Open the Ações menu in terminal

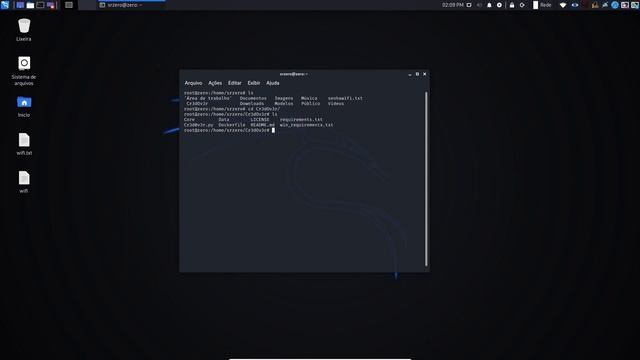[x=215, y=83]
